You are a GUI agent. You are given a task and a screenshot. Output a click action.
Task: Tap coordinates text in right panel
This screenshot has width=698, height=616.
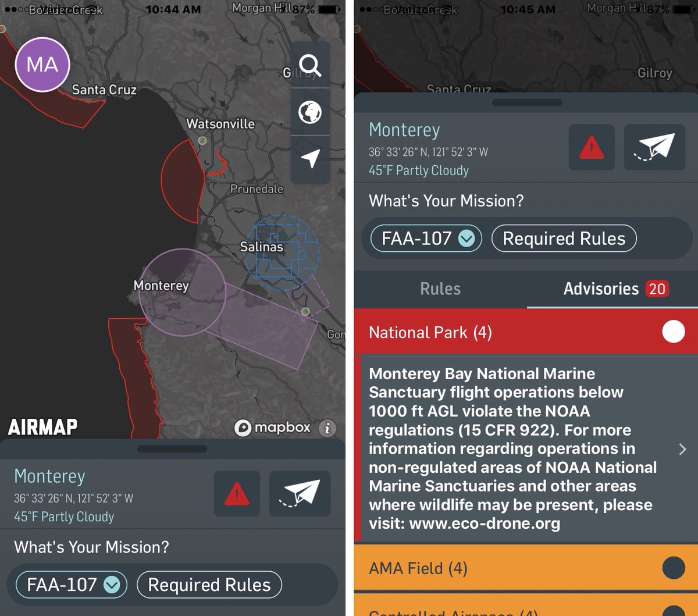pyautogui.click(x=428, y=152)
